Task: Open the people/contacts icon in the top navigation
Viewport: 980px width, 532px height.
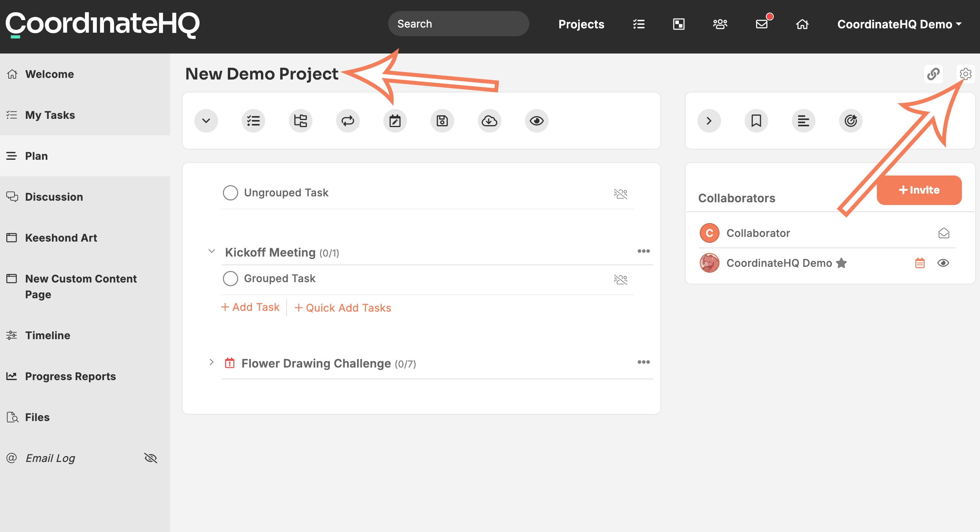Action: tap(720, 24)
